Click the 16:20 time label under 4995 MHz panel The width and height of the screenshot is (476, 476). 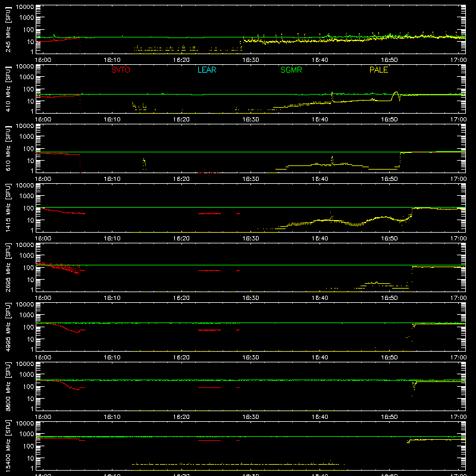181,358
